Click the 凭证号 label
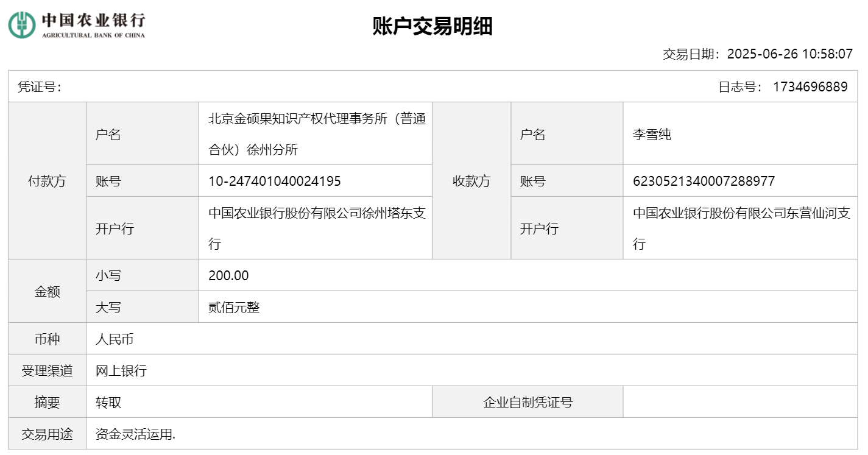This screenshot has height=455, width=868. point(40,87)
